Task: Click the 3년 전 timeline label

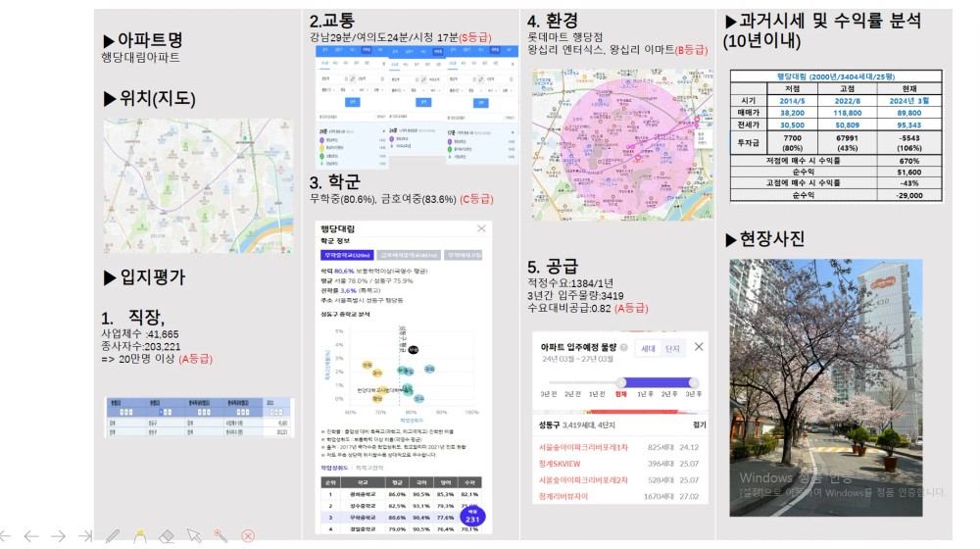Action: coord(548,394)
